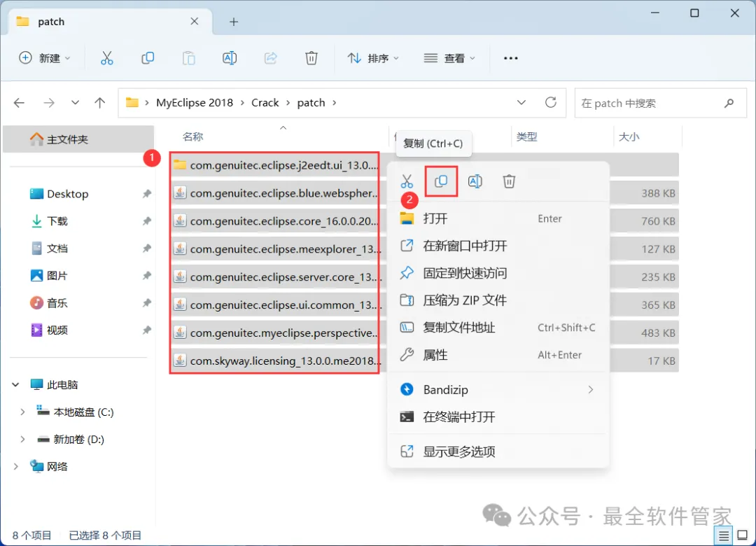Open 排序 sort dropdown

click(x=373, y=58)
